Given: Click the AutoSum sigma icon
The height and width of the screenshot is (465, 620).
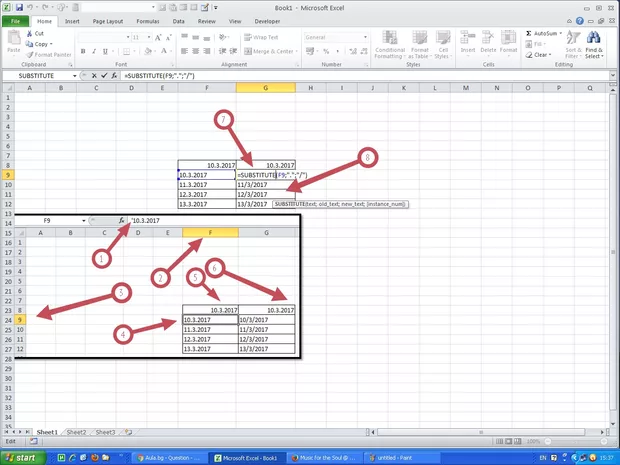Looking at the screenshot, I should coord(529,33).
